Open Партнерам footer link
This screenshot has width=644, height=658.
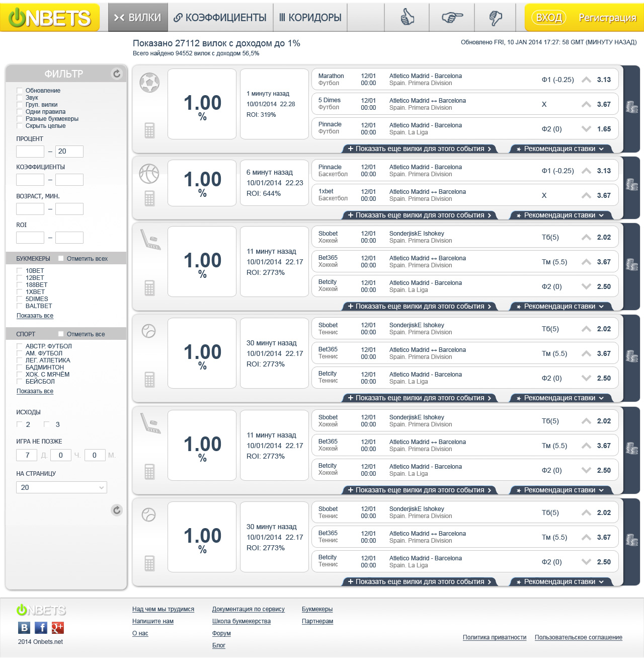(317, 621)
